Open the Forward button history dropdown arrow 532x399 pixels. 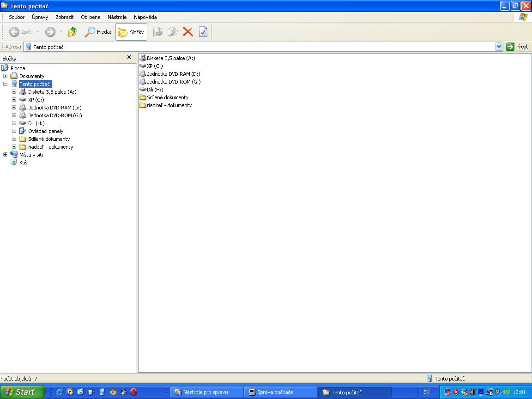click(61, 32)
